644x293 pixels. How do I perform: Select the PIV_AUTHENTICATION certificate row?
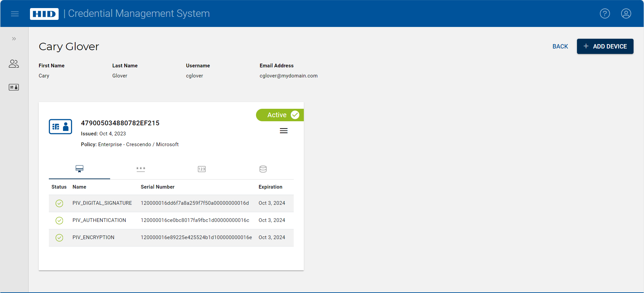point(171,220)
